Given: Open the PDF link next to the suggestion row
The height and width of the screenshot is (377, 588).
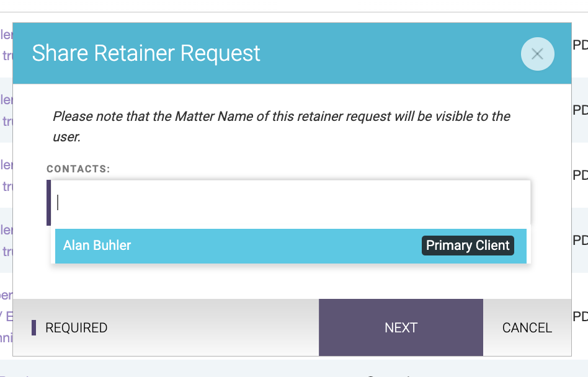Looking at the screenshot, I should tap(580, 240).
